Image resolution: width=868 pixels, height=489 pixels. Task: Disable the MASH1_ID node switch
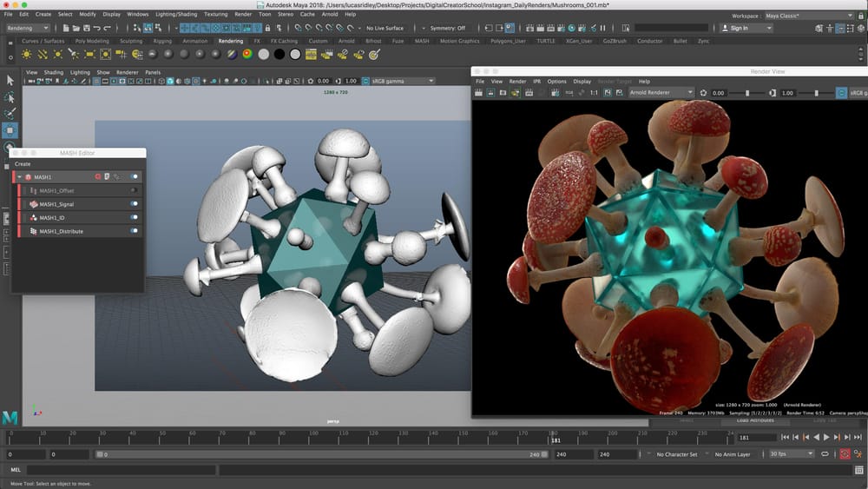point(135,217)
